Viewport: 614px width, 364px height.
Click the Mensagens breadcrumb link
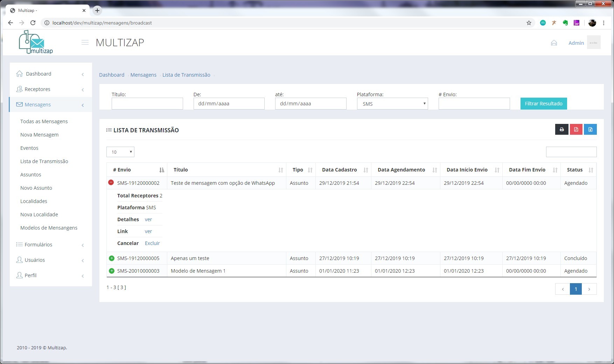(144, 75)
